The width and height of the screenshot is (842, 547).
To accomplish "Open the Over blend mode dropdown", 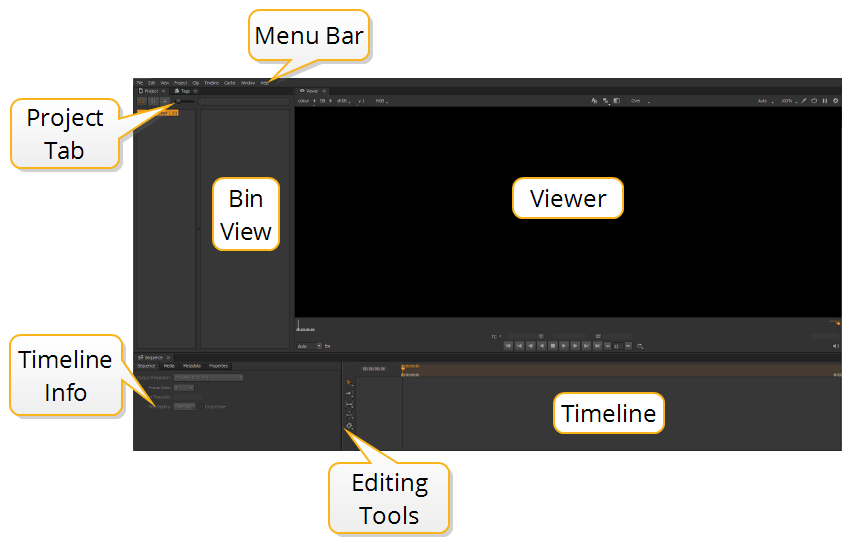I will 636,101.
